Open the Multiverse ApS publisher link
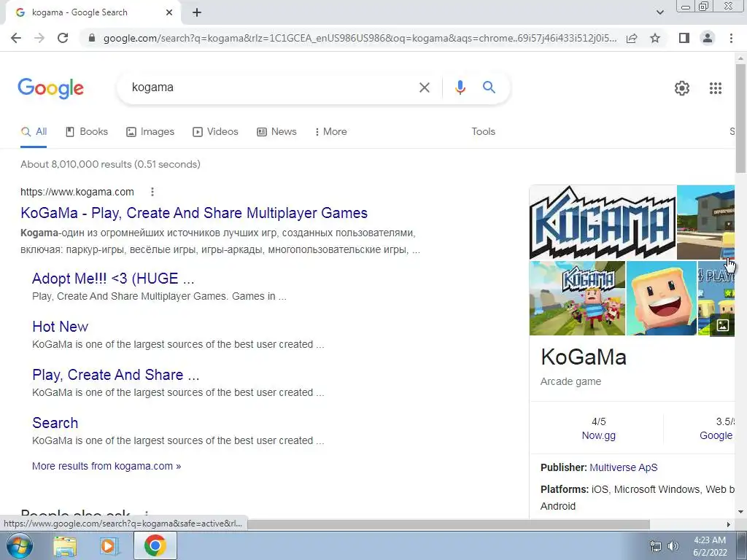 point(623,467)
